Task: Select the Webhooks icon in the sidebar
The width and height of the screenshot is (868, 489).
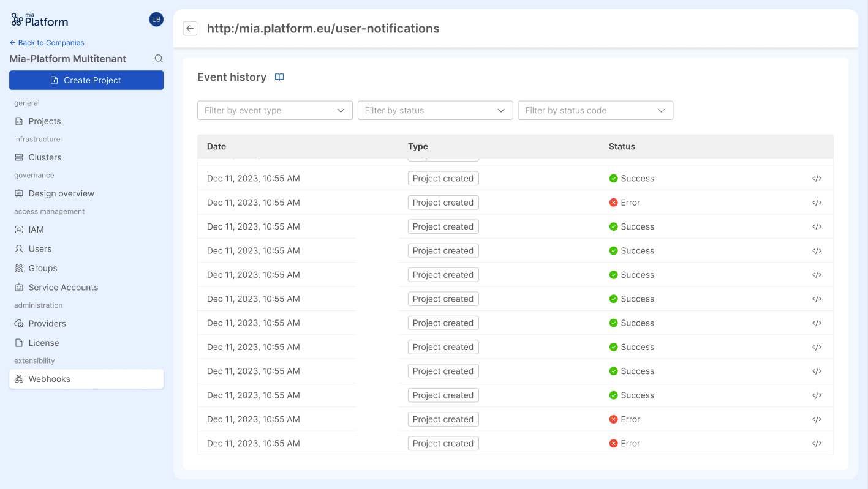Action: pos(18,378)
